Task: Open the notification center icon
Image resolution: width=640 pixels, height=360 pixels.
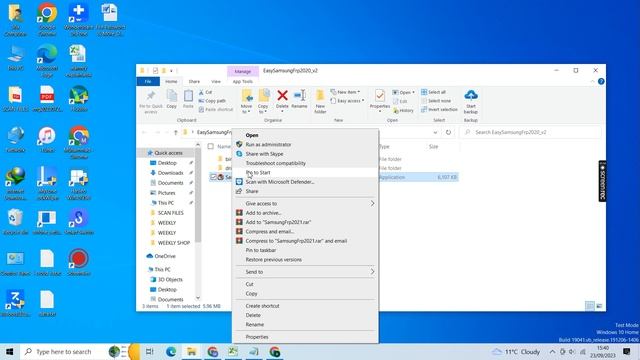Action: pos(627,351)
